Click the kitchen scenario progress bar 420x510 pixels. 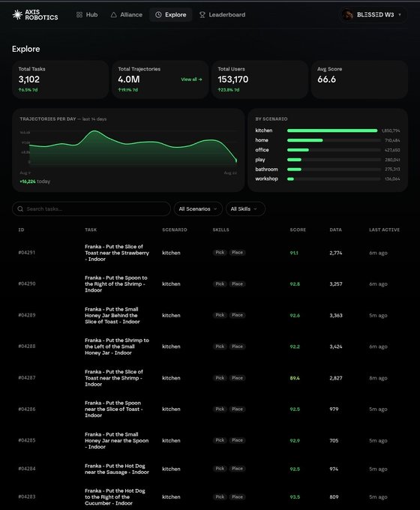(x=334, y=130)
